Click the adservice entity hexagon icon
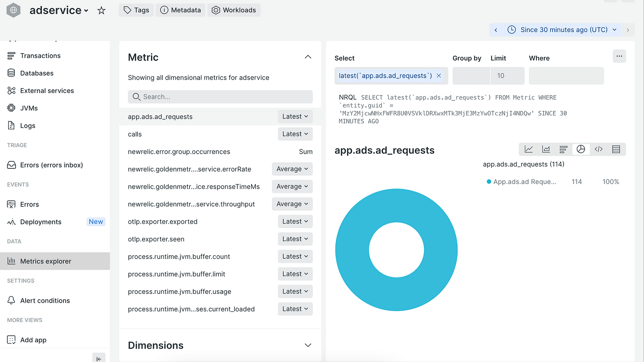Image resolution: width=644 pixels, height=362 pixels. 13,10
